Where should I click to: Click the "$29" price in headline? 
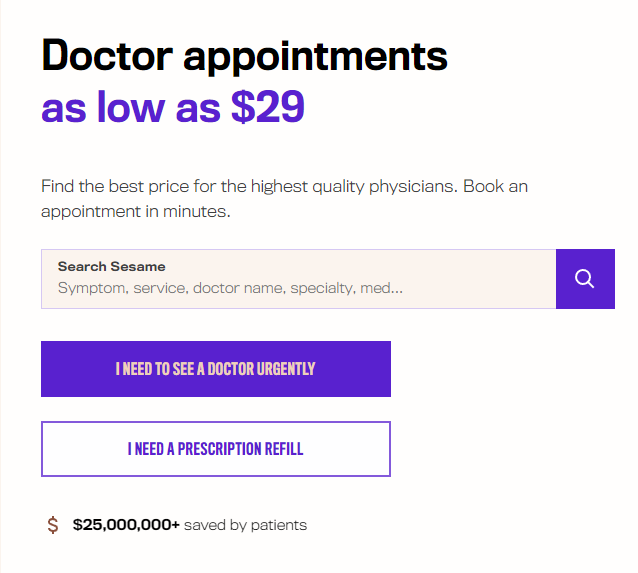[268, 107]
